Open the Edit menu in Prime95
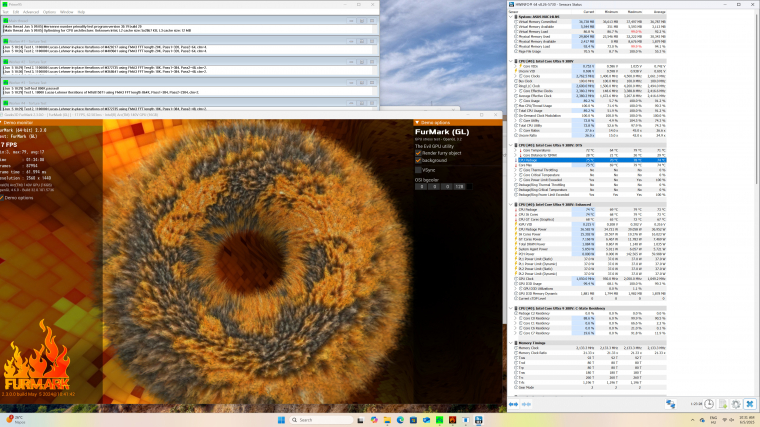 pyautogui.click(x=16, y=12)
